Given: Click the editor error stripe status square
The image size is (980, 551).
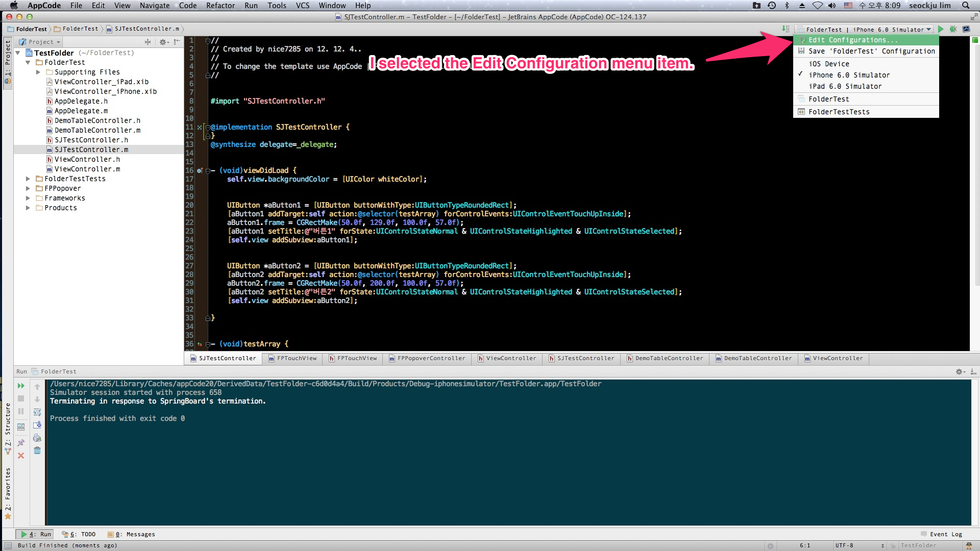Looking at the screenshot, I should point(974,40).
